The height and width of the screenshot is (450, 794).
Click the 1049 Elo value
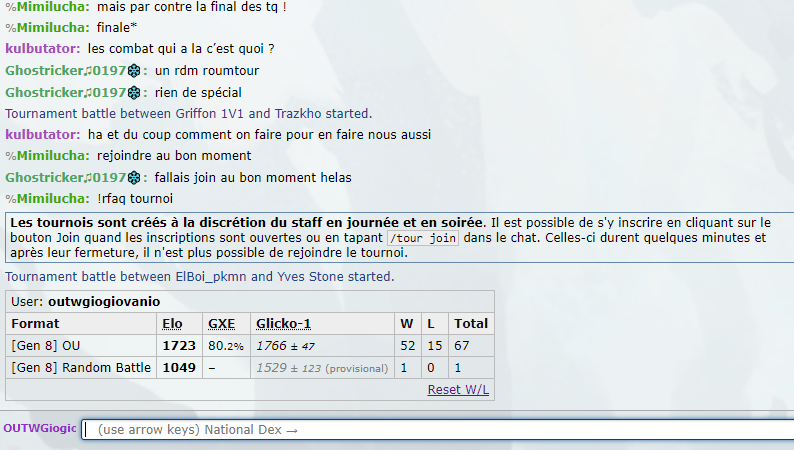pos(179,367)
